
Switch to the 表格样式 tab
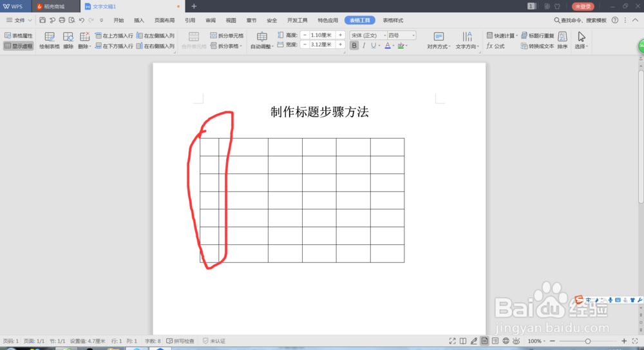(x=393, y=20)
